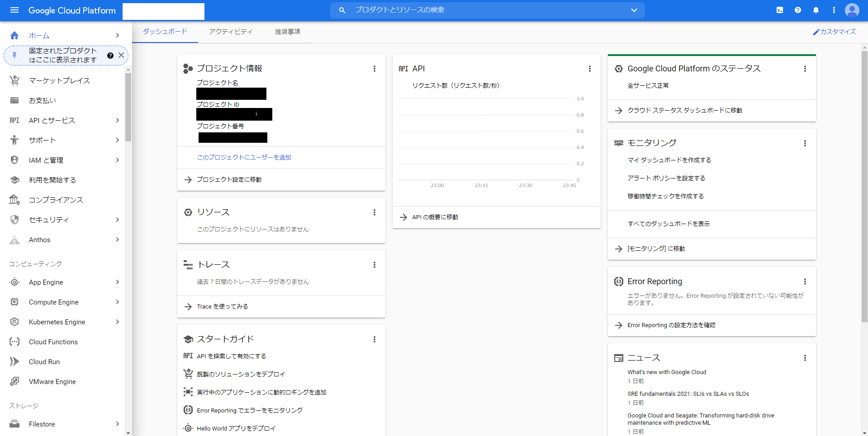
Task: Open ニュース card options menu
Action: pos(805,358)
